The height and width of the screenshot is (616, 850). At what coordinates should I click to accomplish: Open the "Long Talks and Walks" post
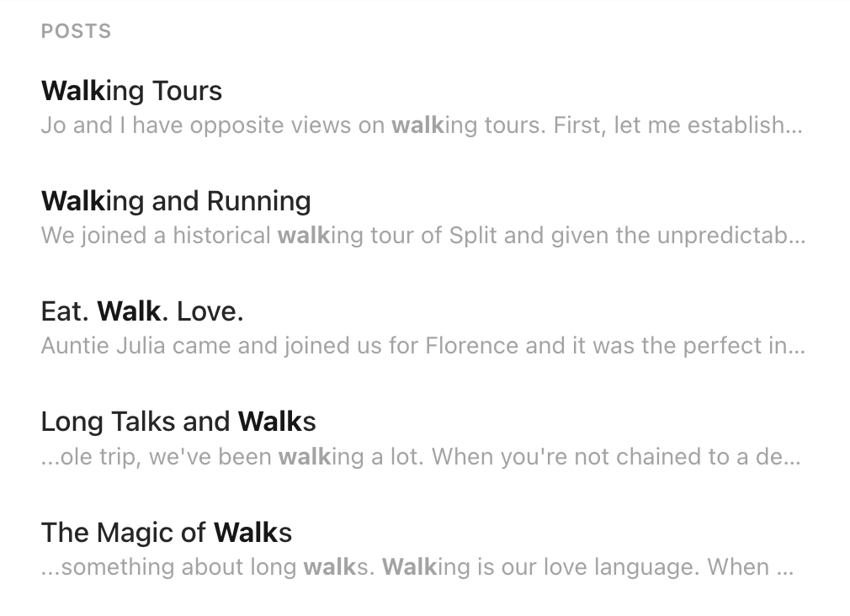pyautogui.click(x=178, y=422)
